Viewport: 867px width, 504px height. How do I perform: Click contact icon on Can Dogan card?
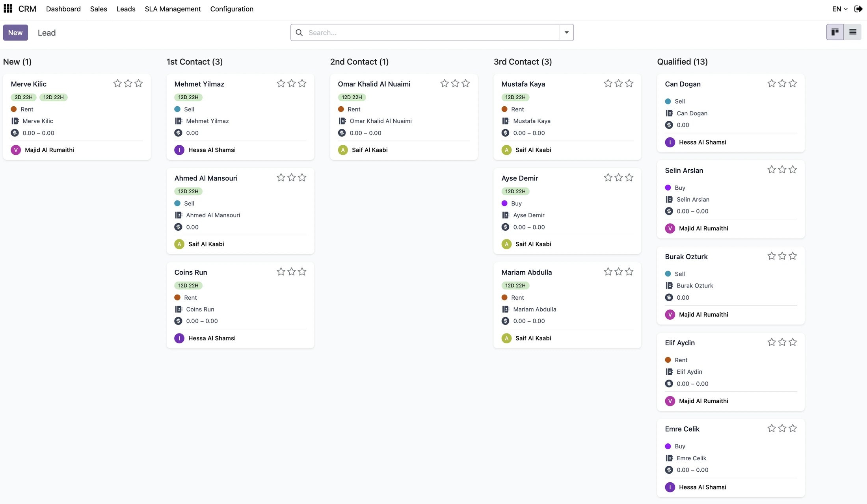click(x=669, y=113)
